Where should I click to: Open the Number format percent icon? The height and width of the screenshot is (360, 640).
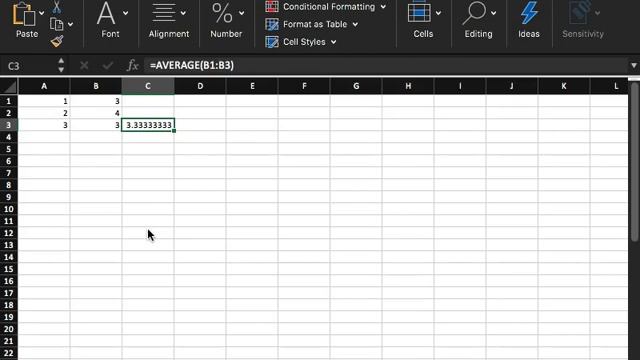222,13
